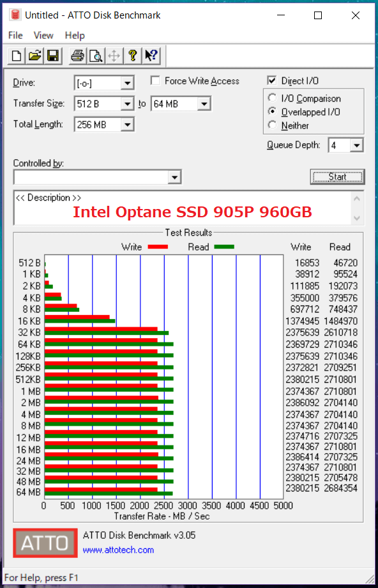Maximize the ATTO Disk Benchmark window

pos(318,15)
